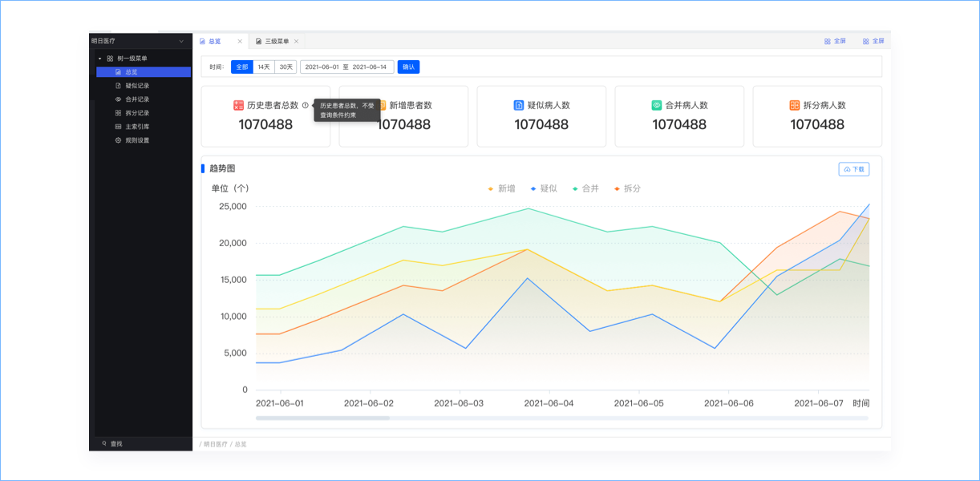Click the 合并记录 eye icon
Screen dimensions: 980x481
[118, 99]
